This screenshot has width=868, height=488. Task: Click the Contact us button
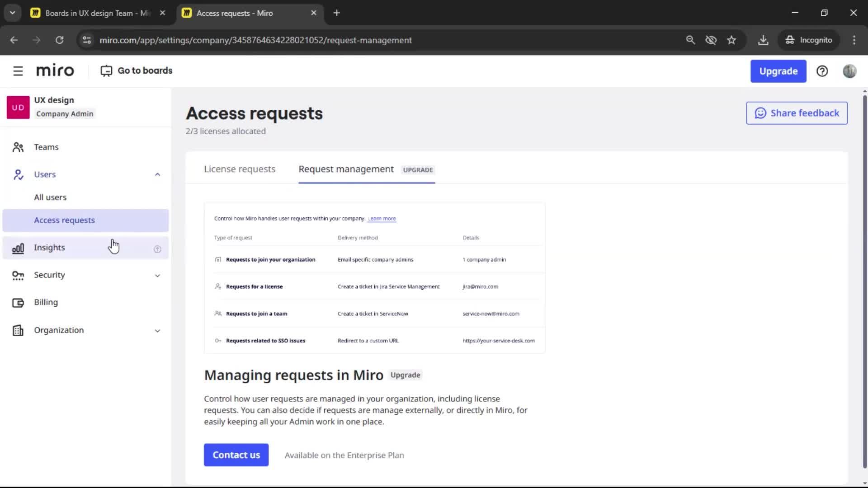coord(236,455)
